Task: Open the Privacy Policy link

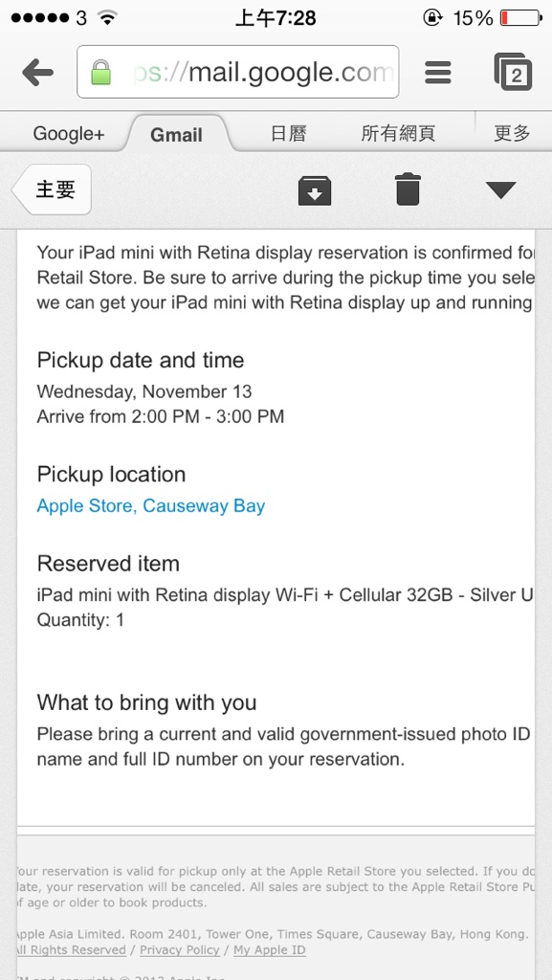Action: pyautogui.click(x=180, y=950)
